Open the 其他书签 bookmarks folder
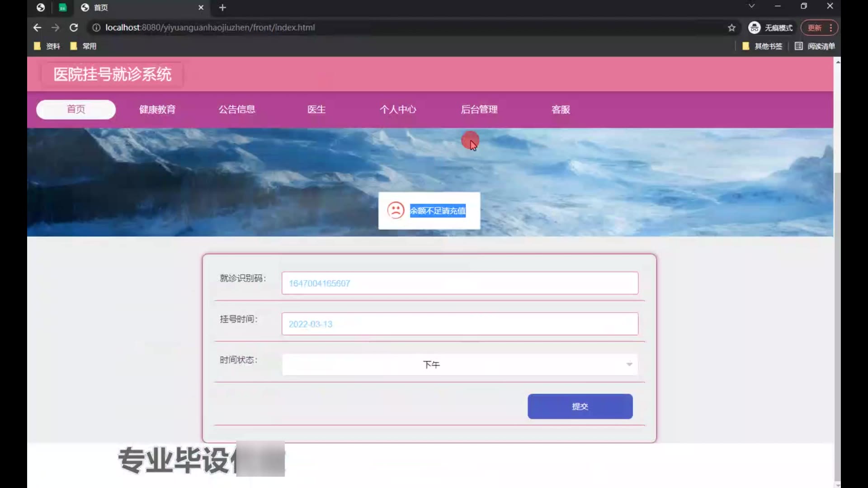 762,46
